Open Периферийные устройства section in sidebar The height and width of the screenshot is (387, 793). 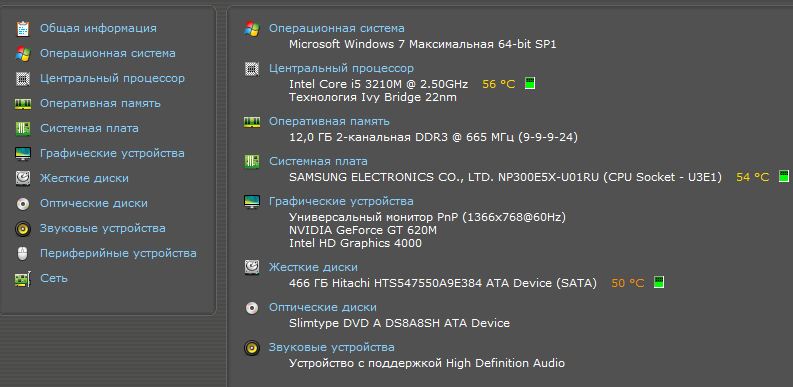(x=118, y=253)
